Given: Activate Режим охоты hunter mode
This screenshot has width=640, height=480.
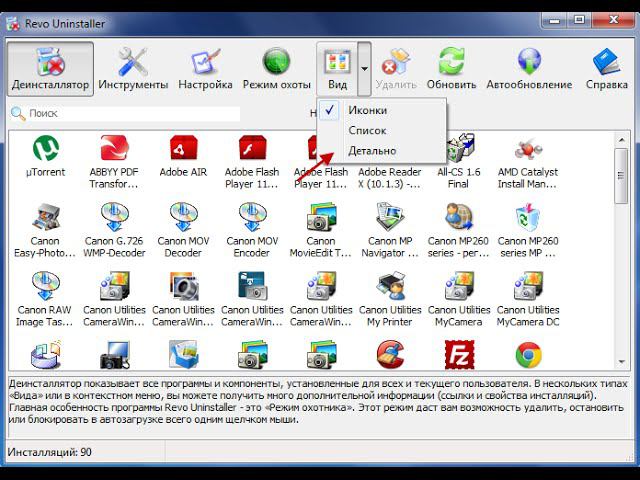Looking at the screenshot, I should [x=276, y=69].
